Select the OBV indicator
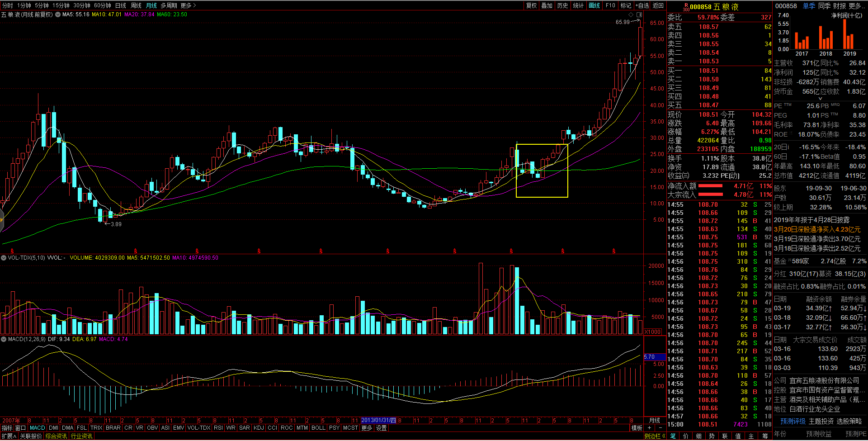This screenshot has height=441, width=868. 152,428
